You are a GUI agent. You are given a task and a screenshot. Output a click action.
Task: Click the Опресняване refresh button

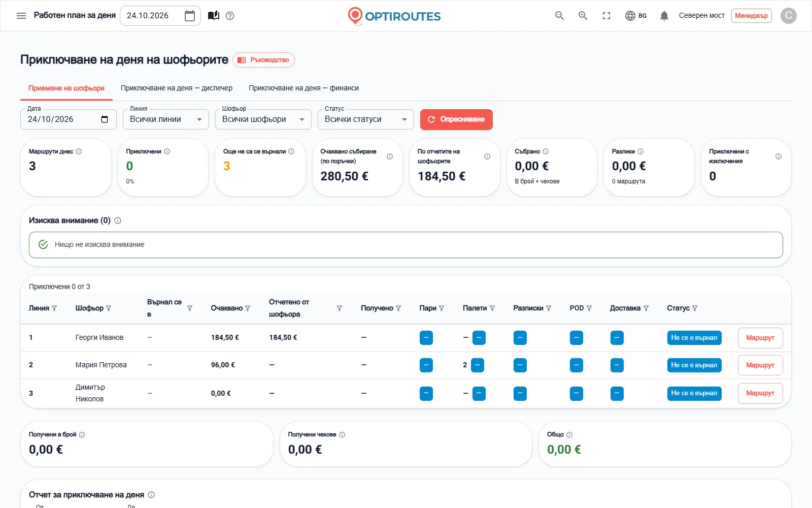pos(456,119)
